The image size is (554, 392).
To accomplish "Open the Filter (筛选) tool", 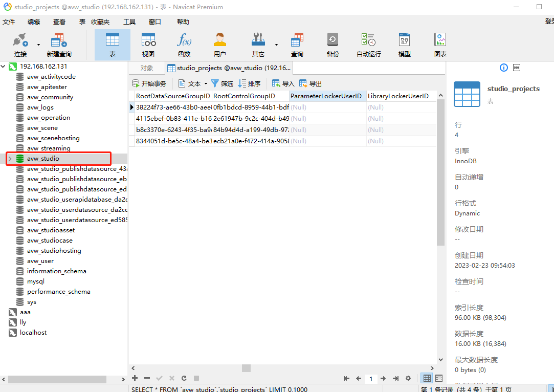I will tap(222, 83).
